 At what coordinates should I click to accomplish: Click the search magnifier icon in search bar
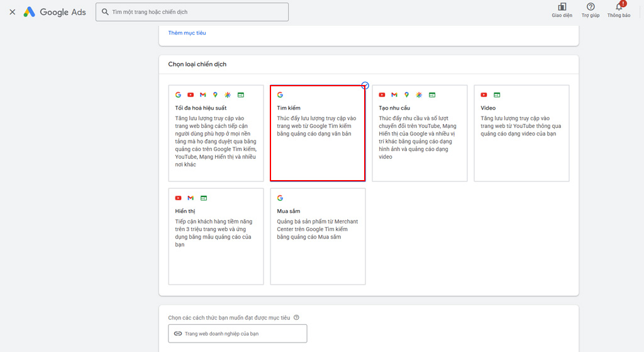click(x=105, y=12)
